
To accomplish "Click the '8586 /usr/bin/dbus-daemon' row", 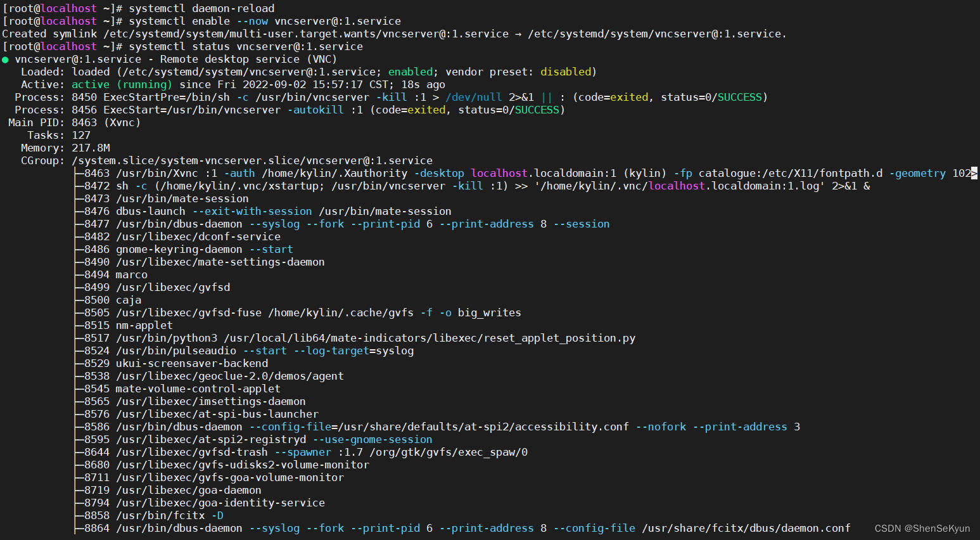I will [x=437, y=427].
